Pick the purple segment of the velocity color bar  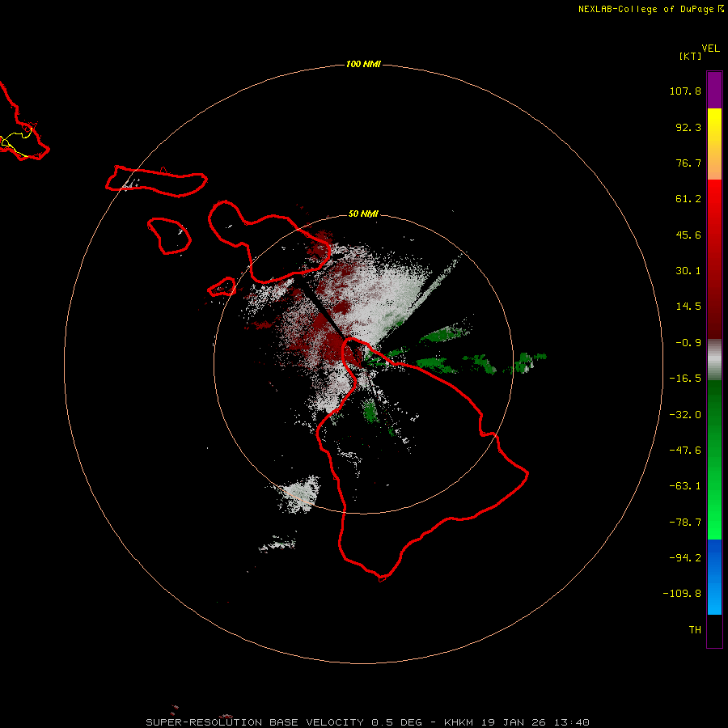[714, 90]
